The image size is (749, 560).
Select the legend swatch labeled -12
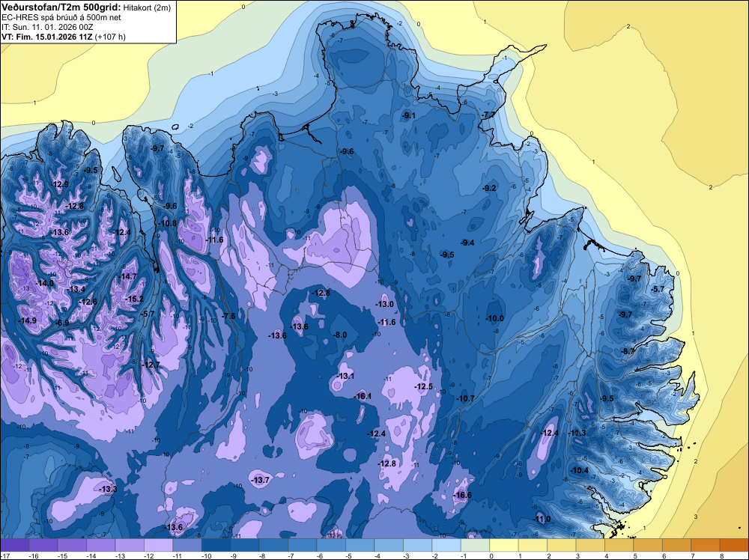(159, 545)
